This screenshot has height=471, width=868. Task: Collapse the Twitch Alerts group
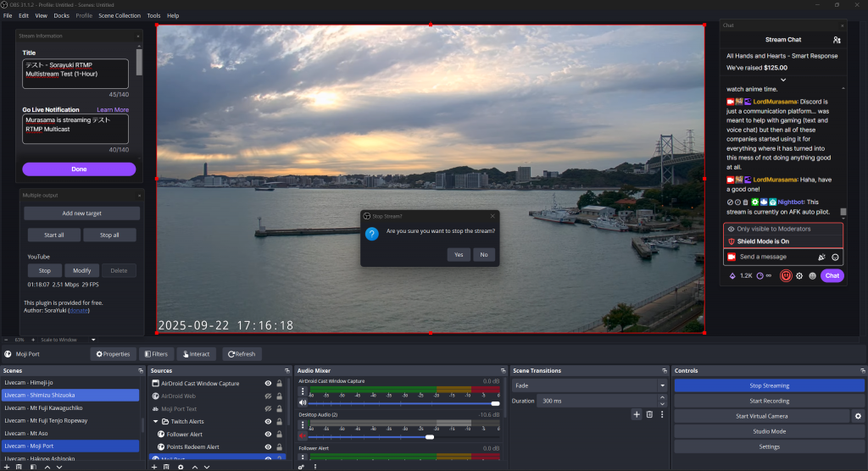click(155, 422)
